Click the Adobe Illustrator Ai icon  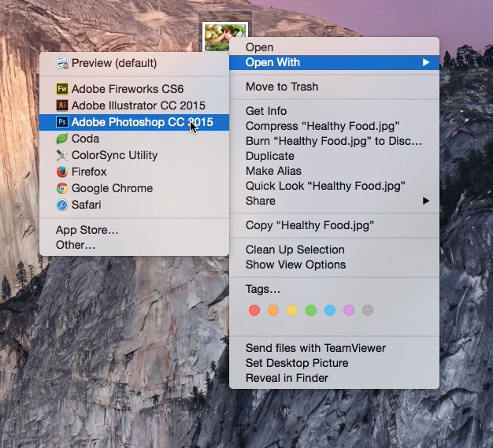click(x=62, y=106)
